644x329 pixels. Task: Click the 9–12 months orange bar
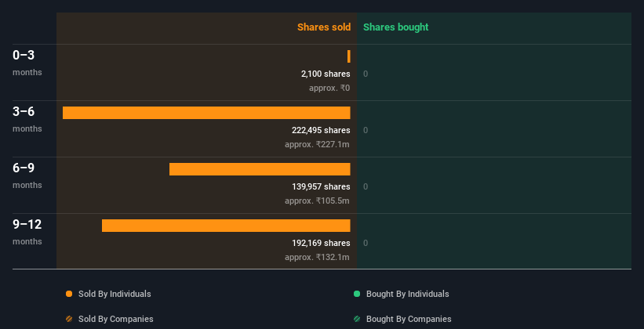coord(226,226)
